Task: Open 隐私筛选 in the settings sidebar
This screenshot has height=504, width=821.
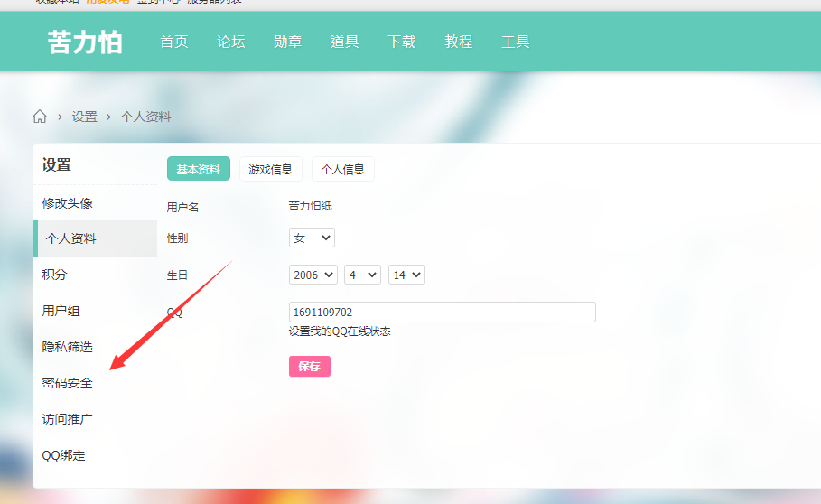Action: [x=68, y=347]
